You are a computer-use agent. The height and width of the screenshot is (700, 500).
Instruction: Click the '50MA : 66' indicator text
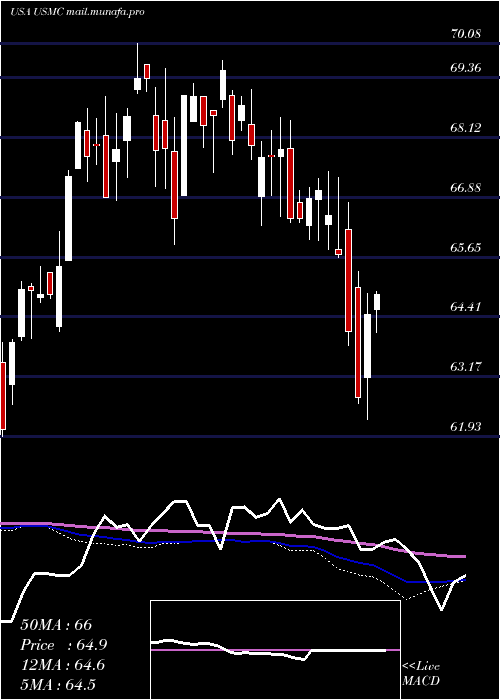click(56, 625)
